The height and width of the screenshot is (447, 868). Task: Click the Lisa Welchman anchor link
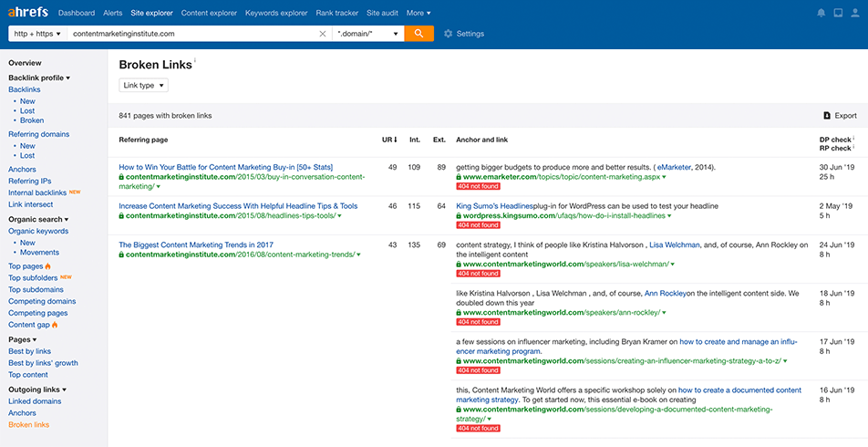(675, 244)
